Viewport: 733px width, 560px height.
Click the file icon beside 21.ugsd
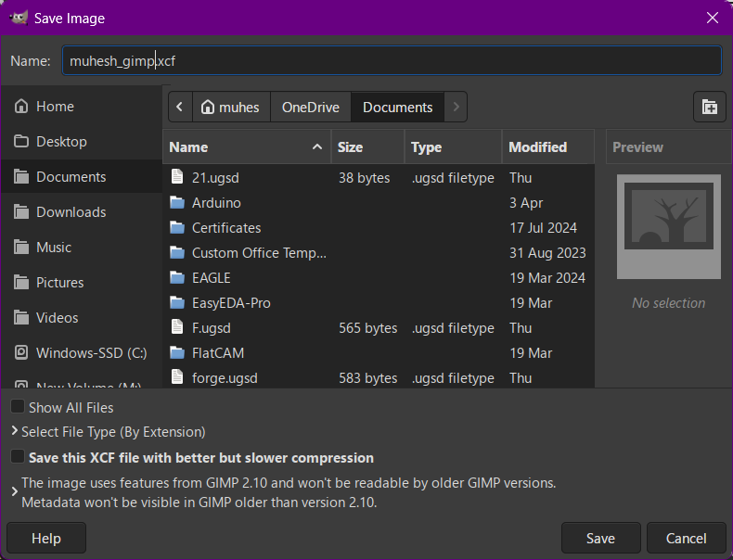(x=177, y=177)
